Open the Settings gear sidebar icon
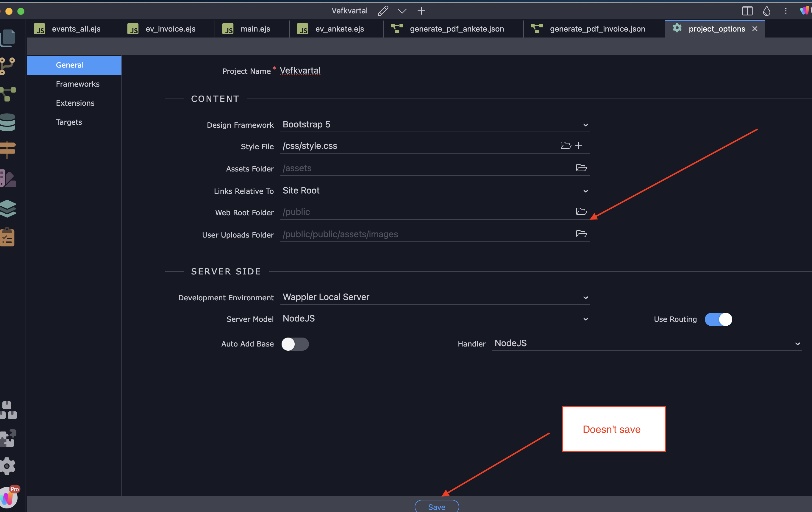The width and height of the screenshot is (812, 512). (7, 466)
